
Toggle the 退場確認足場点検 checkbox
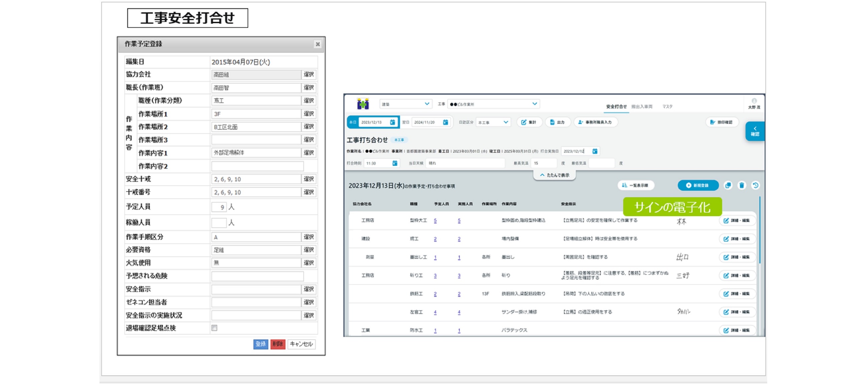214,328
